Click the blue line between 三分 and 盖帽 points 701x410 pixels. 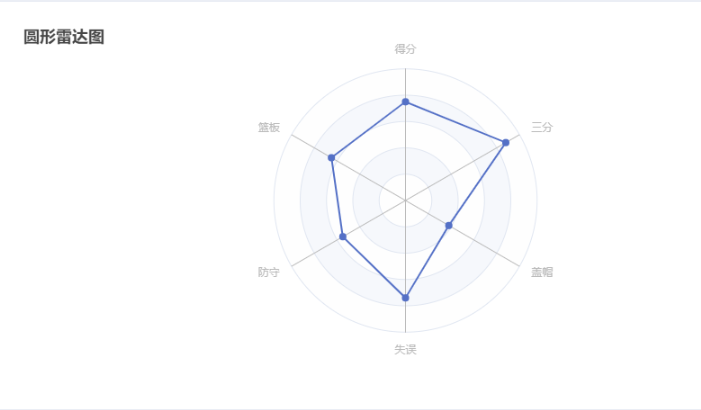coord(477,184)
